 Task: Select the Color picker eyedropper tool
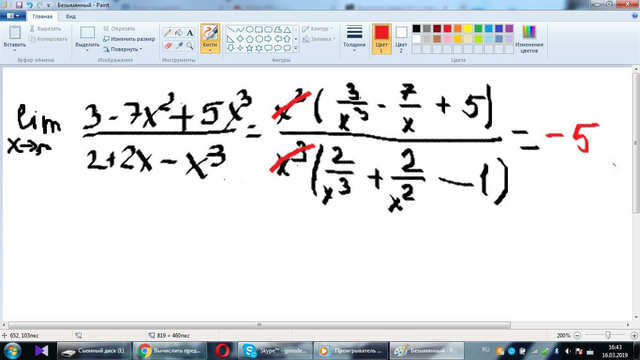point(179,46)
